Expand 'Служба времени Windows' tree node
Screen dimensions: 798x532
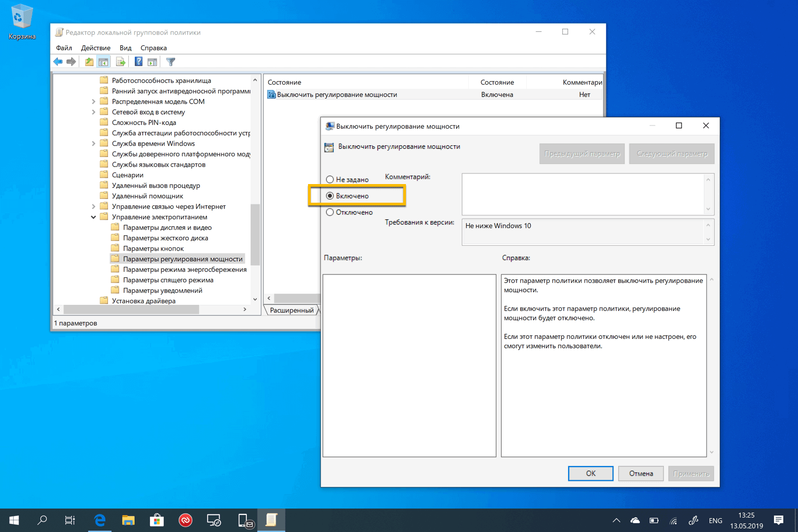(x=94, y=144)
